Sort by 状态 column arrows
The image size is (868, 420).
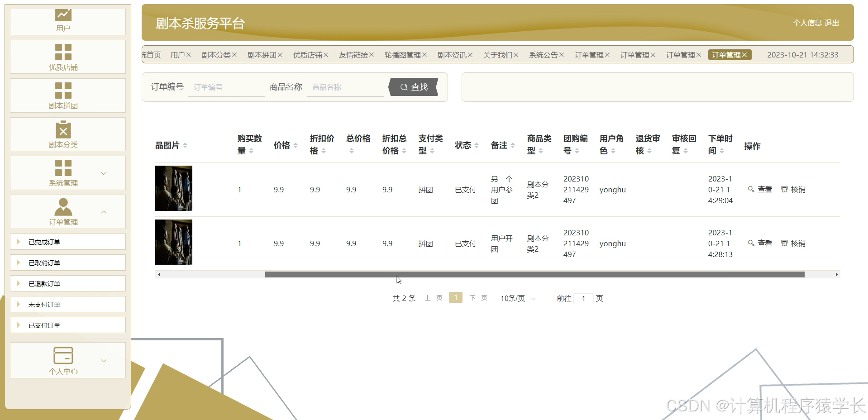[477, 145]
